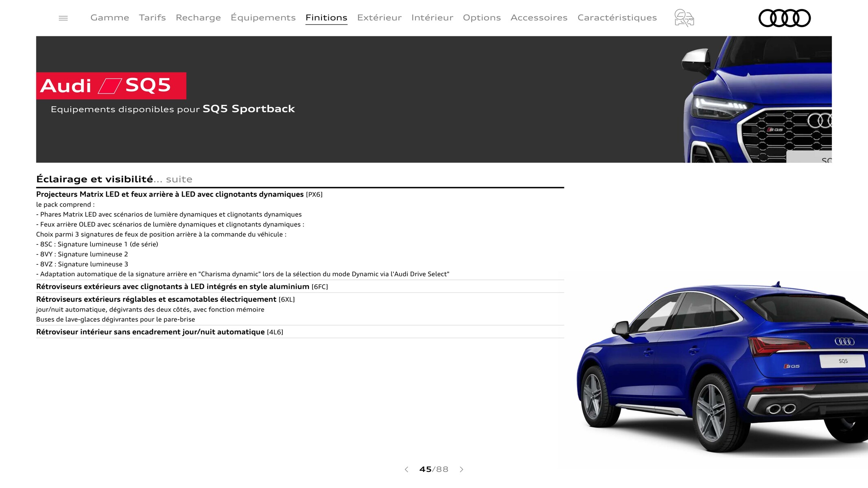Screen dimensions: 868x488
Task: Click the [6FC] option code
Action: tap(320, 287)
